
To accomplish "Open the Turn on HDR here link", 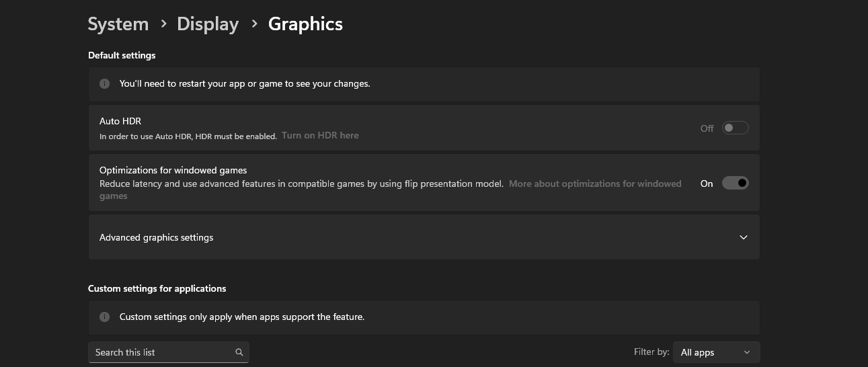I will 320,136.
